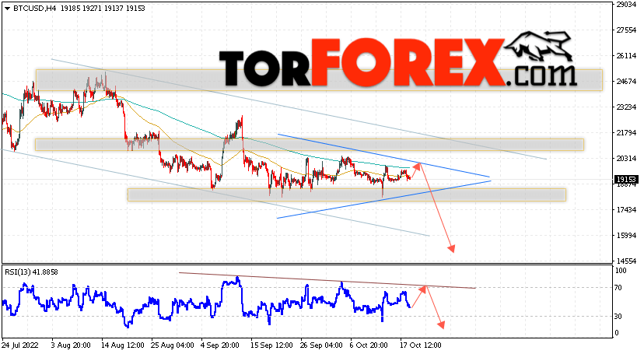Image resolution: width=644 pixels, height=354 pixels.
Task: Click the RSI level 70 label
Action: (618, 287)
